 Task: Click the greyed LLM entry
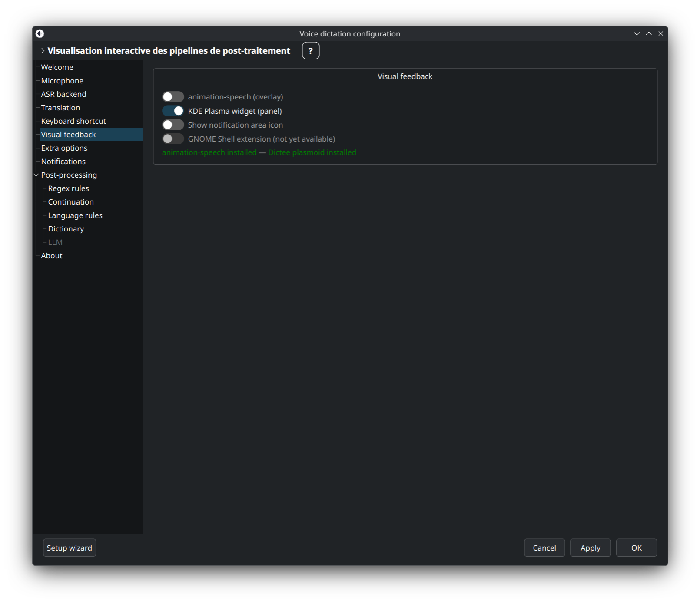[x=55, y=242]
